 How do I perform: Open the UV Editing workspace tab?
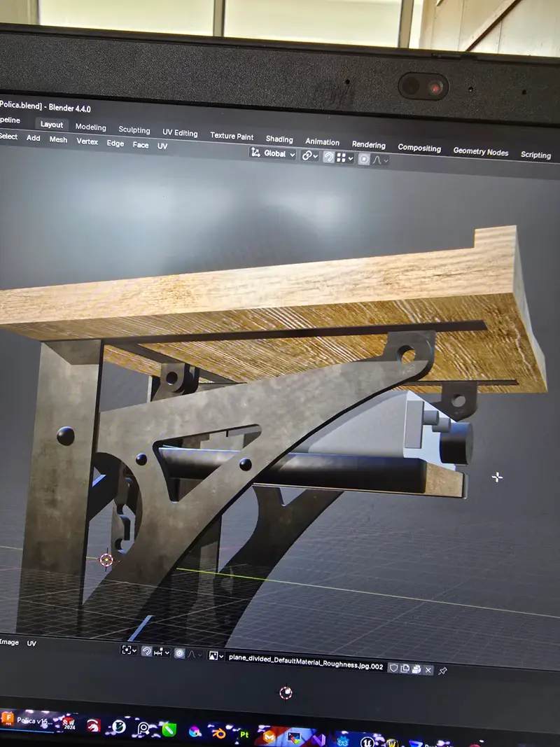pyautogui.click(x=180, y=133)
